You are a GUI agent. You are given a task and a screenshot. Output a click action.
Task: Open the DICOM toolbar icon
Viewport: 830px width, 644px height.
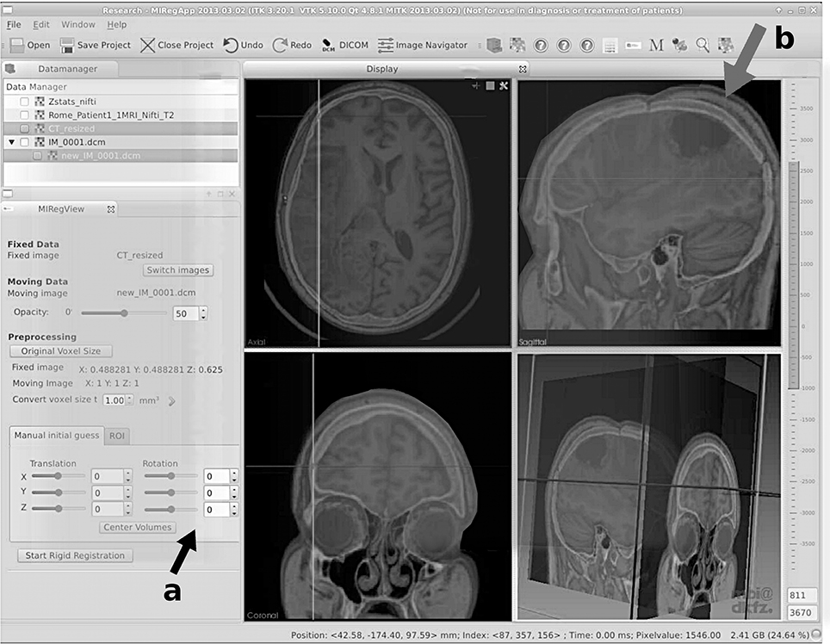[x=328, y=45]
